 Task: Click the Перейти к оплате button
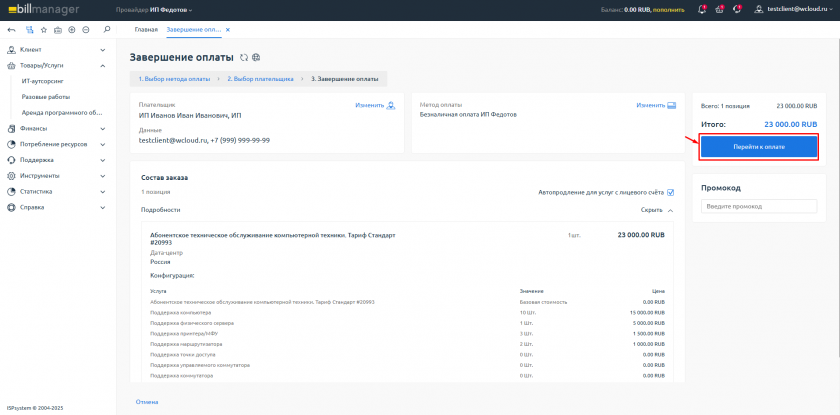759,147
